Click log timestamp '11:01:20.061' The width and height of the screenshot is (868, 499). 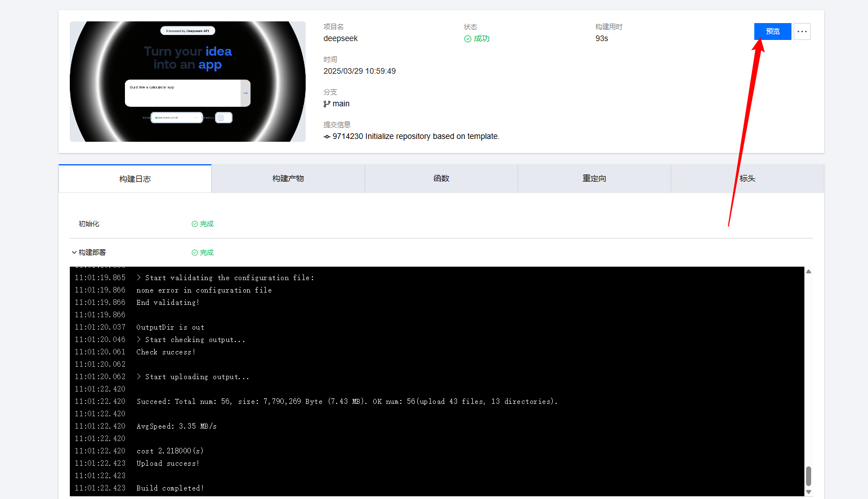pos(100,352)
